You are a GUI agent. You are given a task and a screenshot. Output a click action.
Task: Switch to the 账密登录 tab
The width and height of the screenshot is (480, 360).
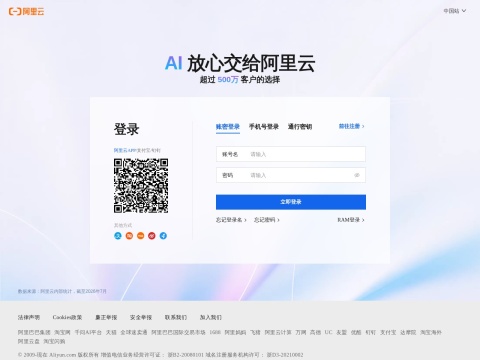[x=228, y=127]
